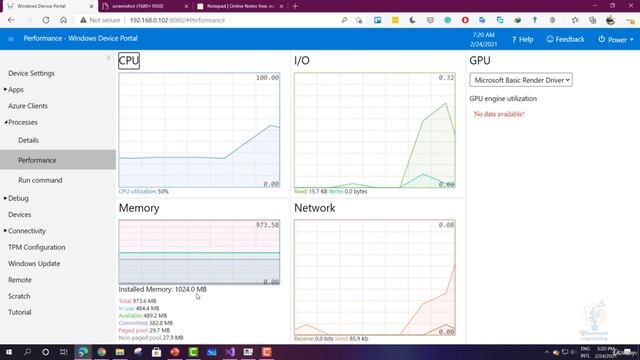The width and height of the screenshot is (640, 360).
Task: Open the hamburger navigation menu icon
Action: (x=11, y=39)
